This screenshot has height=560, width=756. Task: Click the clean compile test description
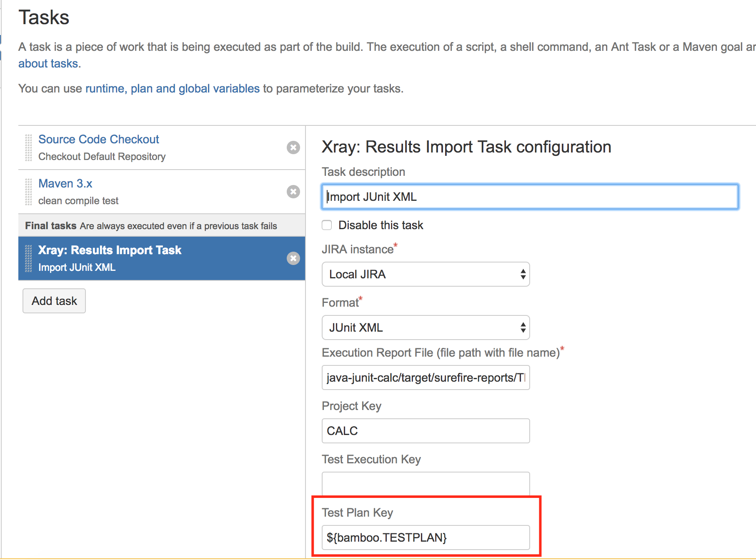coord(78,201)
